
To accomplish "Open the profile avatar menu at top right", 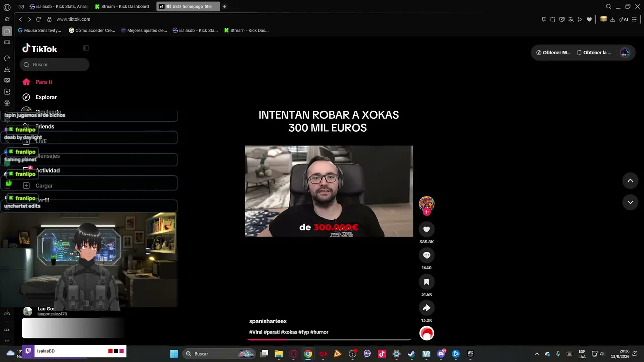I will pos(625,52).
